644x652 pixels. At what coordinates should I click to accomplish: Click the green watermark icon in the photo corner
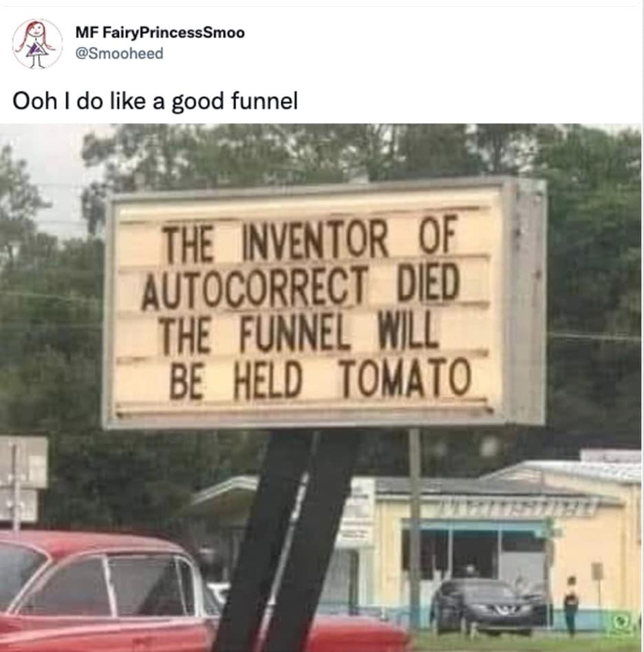click(622, 622)
